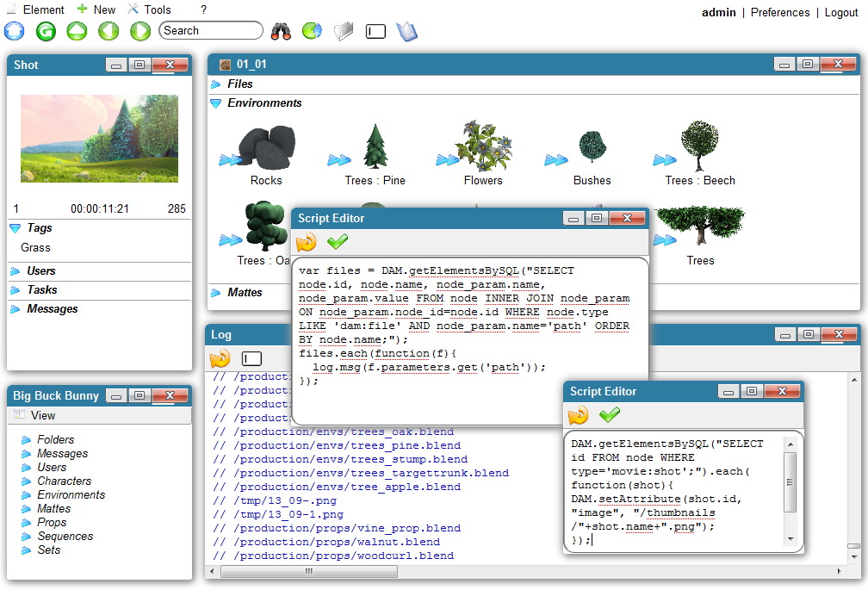
Task: Go back with the left arrow icon
Action: click(108, 31)
